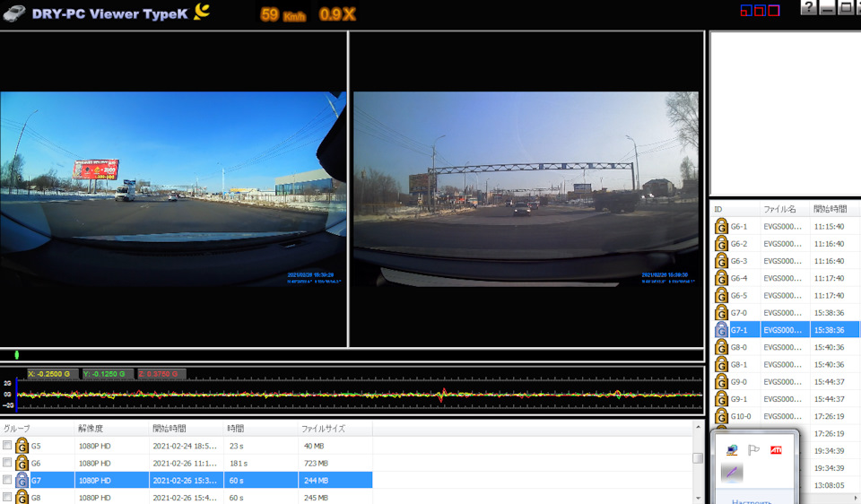861x504 pixels.
Task: Sort by the 解像度 column header
Action: click(x=111, y=429)
